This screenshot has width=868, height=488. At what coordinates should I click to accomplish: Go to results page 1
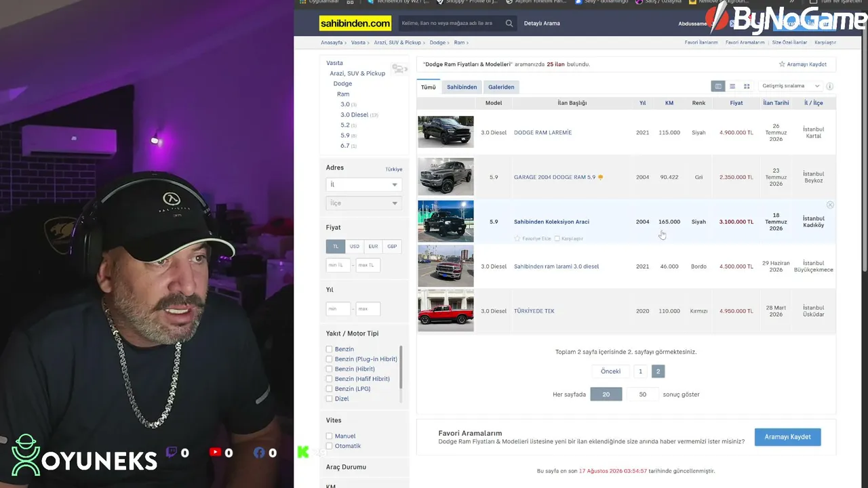coord(640,371)
